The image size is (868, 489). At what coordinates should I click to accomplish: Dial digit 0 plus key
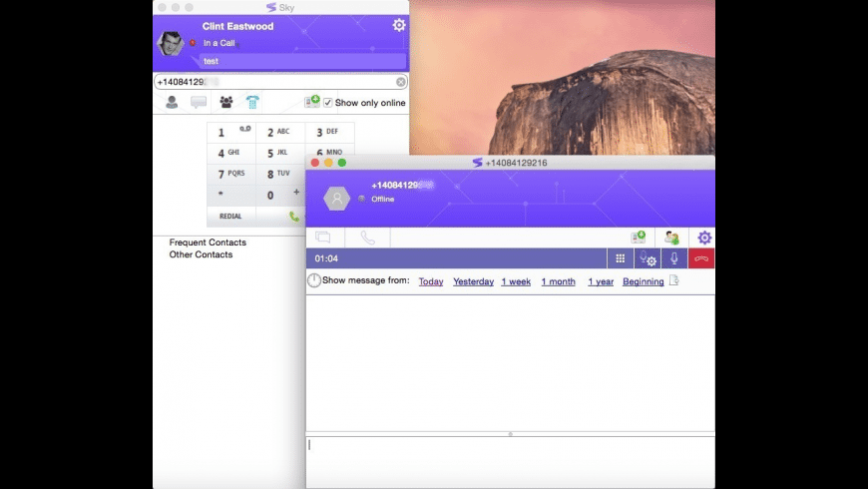pyautogui.click(x=280, y=195)
